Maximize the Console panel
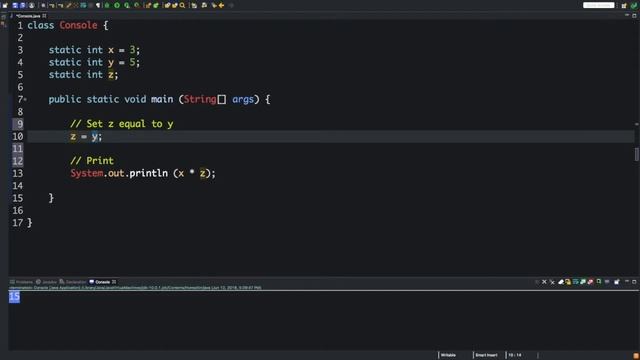The image size is (640, 360). click(x=634, y=281)
